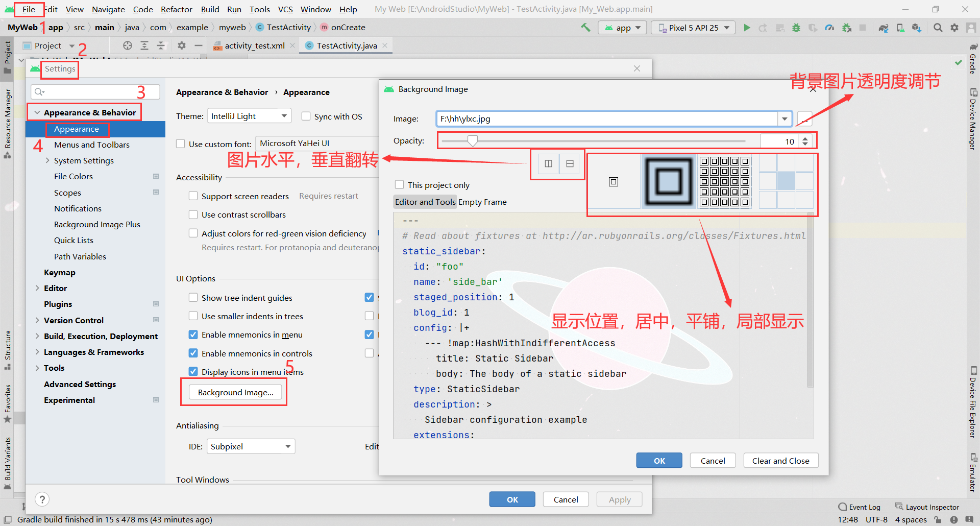Viewport: 980px width, 526px height.
Task: Open the Antialiasing IDE Subpixel dropdown
Action: (251, 446)
